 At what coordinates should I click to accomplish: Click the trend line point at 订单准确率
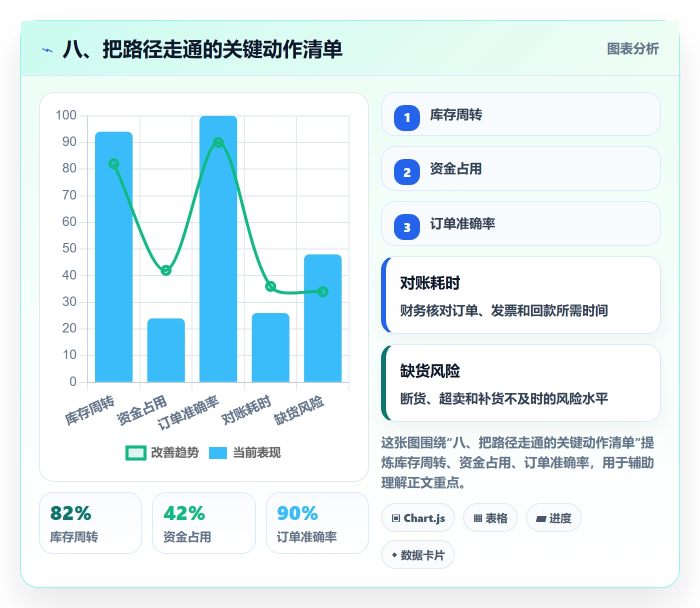(218, 142)
